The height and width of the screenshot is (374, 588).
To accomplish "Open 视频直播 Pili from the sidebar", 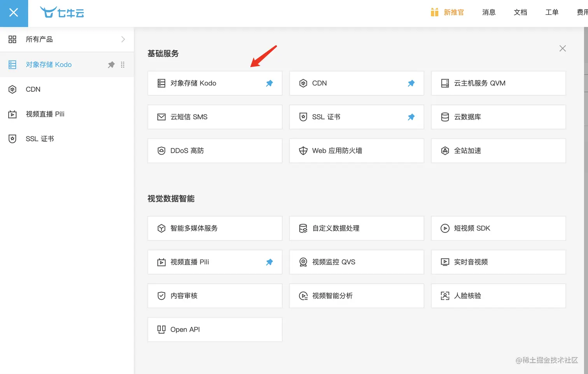I will point(67,114).
